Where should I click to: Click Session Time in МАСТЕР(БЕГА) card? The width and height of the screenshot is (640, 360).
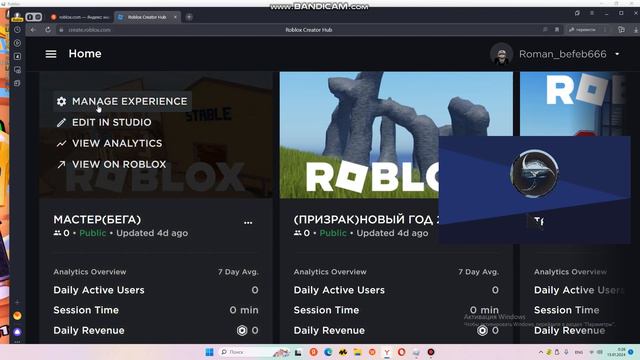(86, 310)
